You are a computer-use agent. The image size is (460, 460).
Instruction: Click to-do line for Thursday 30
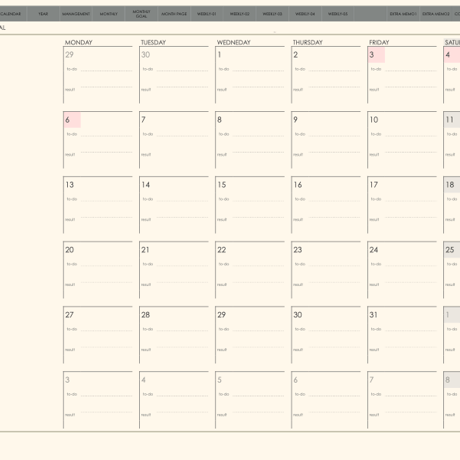pos(334,330)
